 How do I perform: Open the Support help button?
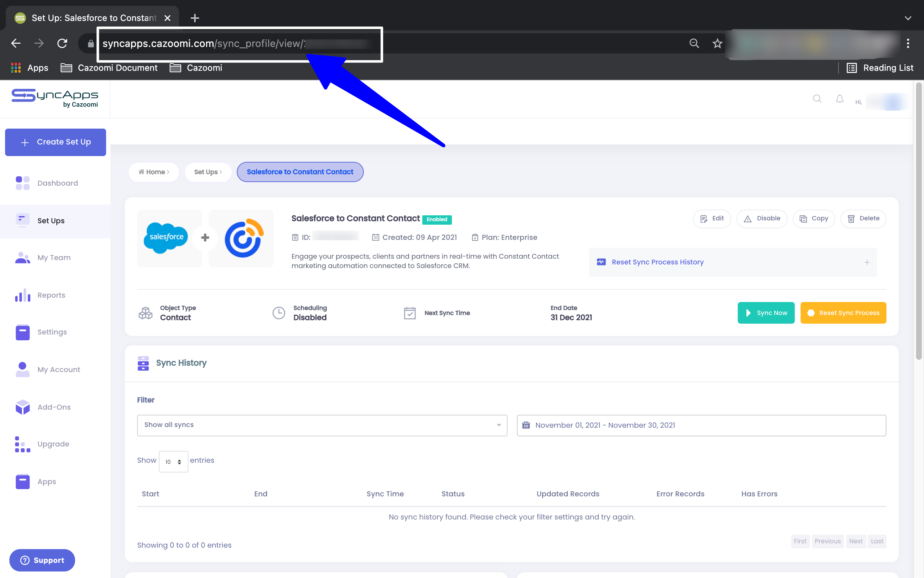[42, 560]
